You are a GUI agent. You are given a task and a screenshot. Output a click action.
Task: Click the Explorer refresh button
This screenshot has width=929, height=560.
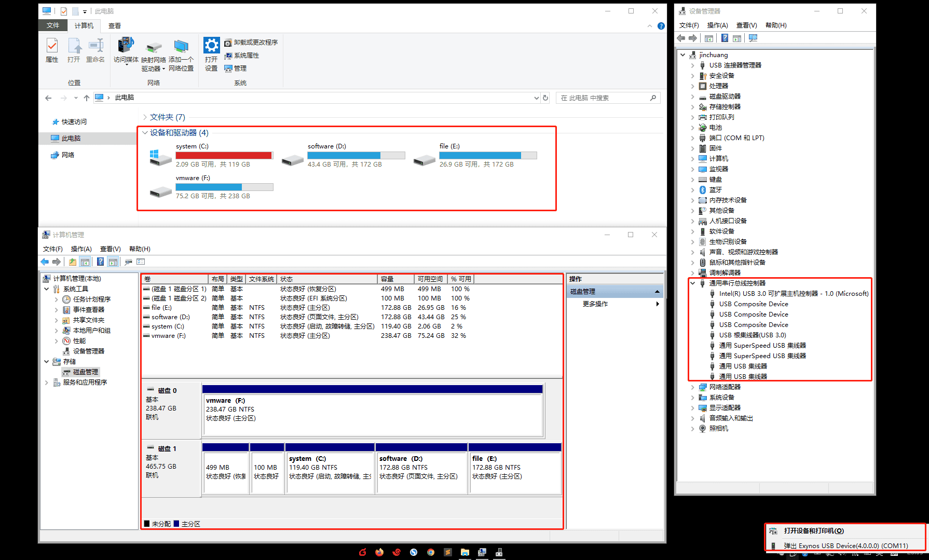pyautogui.click(x=545, y=98)
